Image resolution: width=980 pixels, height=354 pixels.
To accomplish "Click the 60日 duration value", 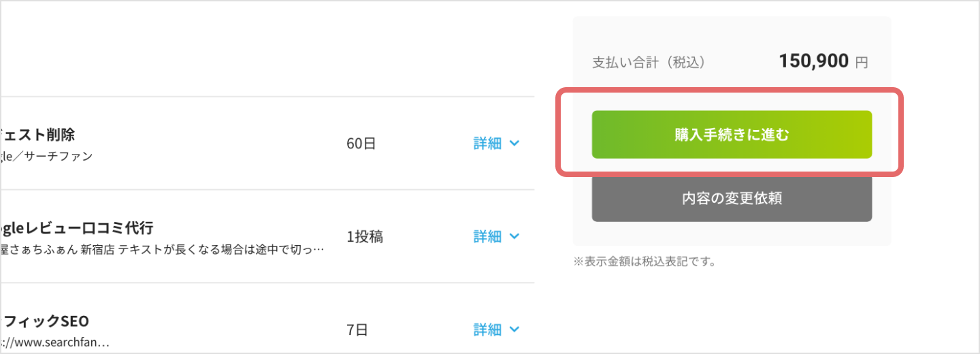I will point(361,144).
